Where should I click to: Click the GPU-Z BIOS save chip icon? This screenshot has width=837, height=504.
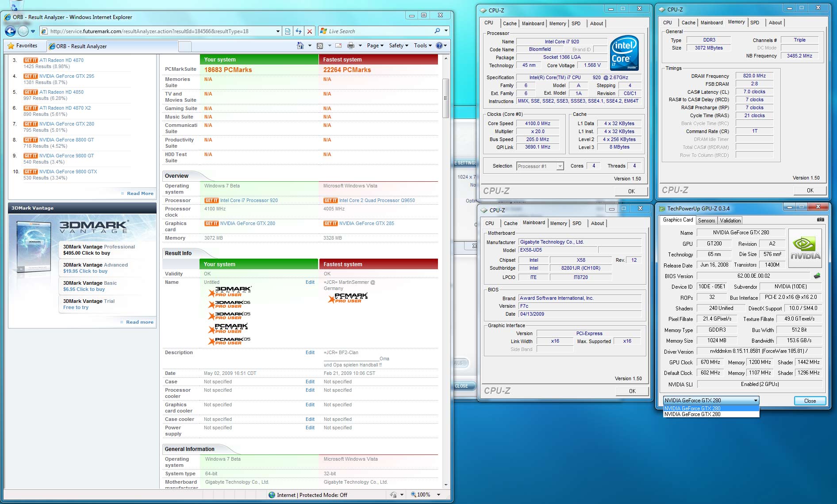[817, 275]
